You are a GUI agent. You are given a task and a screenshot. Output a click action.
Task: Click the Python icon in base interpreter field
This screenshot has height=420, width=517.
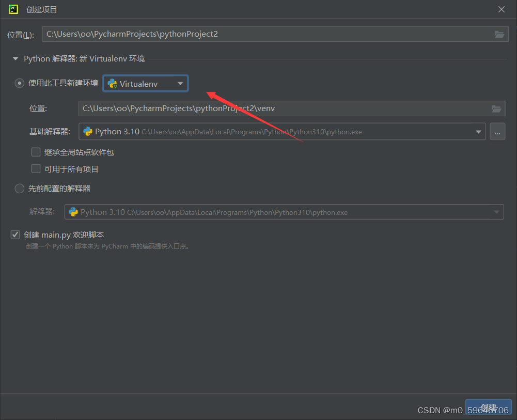[x=88, y=132]
